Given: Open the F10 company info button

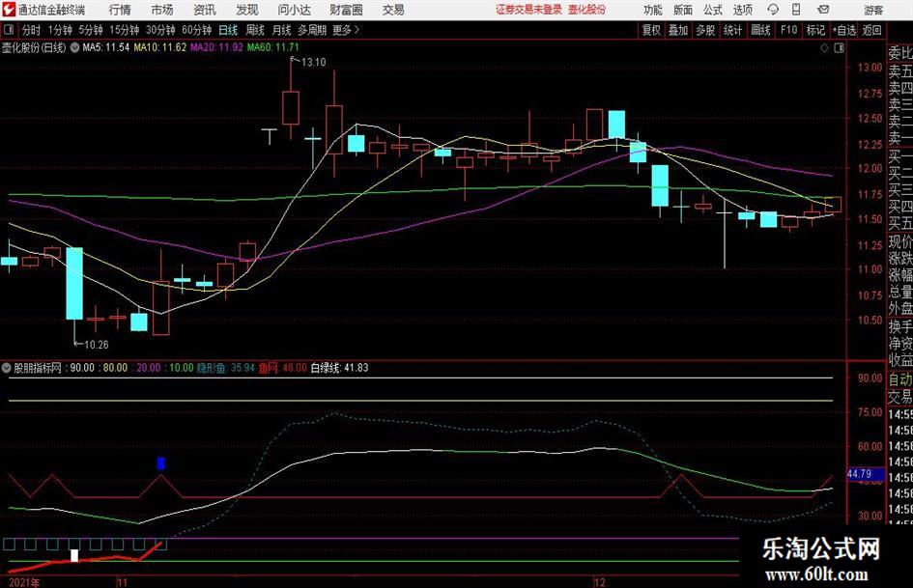Looking at the screenshot, I should tap(789, 30).
